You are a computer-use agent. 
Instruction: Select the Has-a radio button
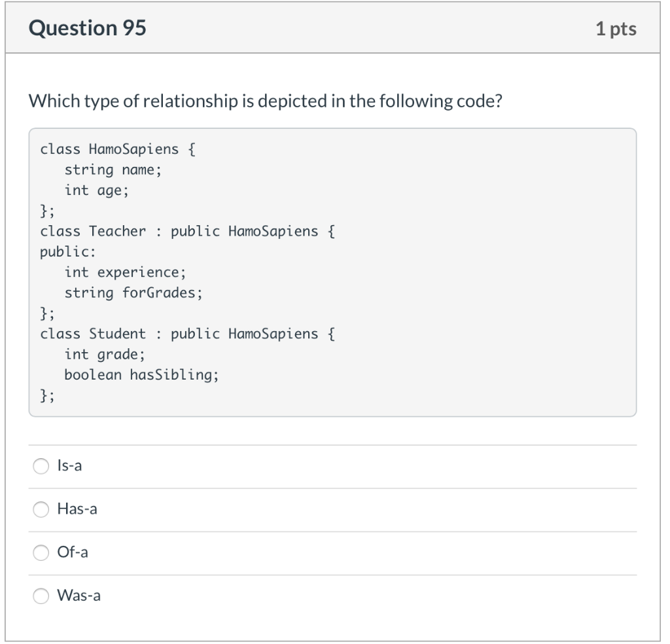tap(41, 509)
